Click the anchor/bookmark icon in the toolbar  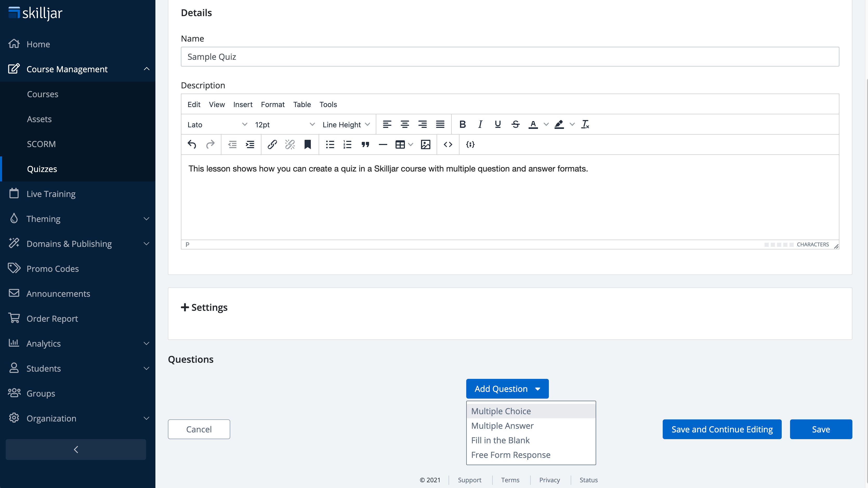(x=308, y=144)
